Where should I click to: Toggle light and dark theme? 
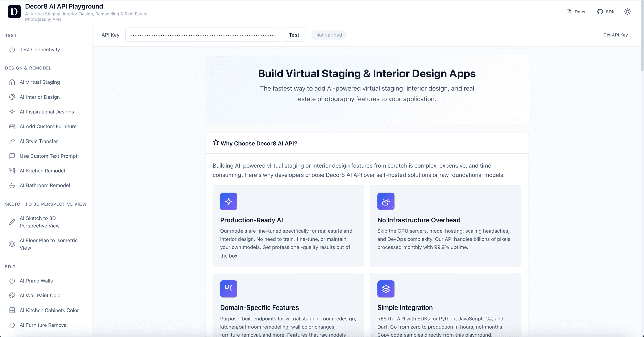point(627,11)
